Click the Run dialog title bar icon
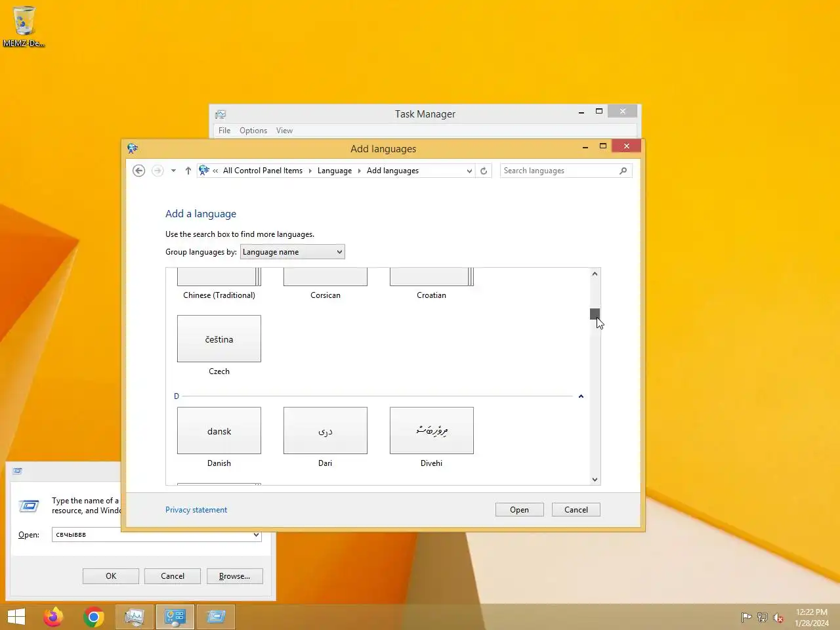840x630 pixels. pos(18,471)
